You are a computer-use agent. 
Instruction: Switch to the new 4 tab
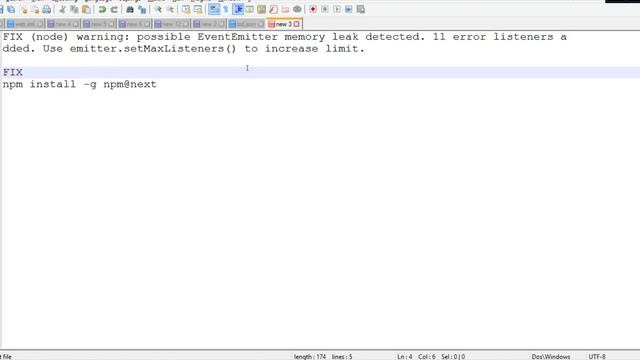[x=63, y=24]
